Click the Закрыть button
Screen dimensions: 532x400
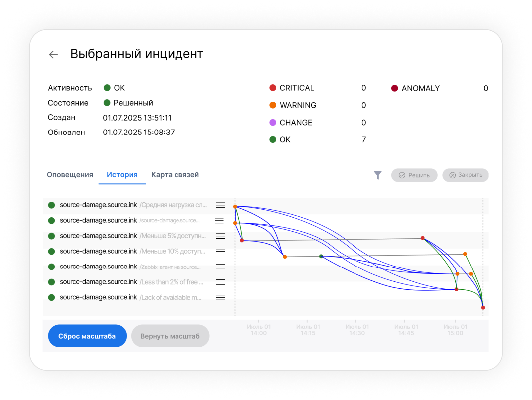pyautogui.click(x=465, y=175)
